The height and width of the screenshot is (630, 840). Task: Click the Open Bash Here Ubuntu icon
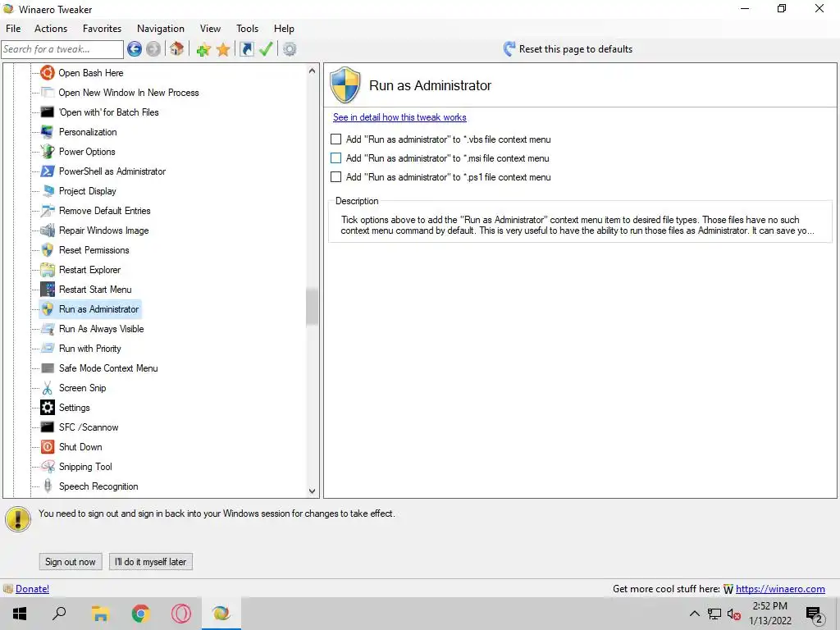click(x=47, y=72)
